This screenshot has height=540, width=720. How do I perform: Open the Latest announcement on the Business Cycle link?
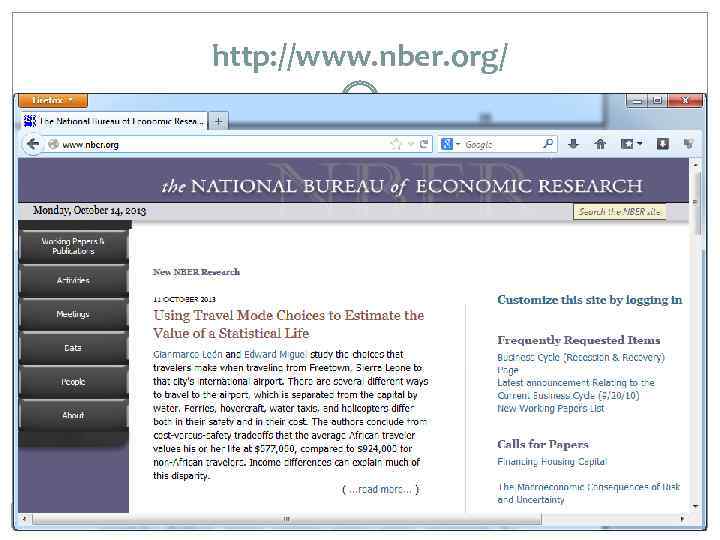tap(576, 389)
